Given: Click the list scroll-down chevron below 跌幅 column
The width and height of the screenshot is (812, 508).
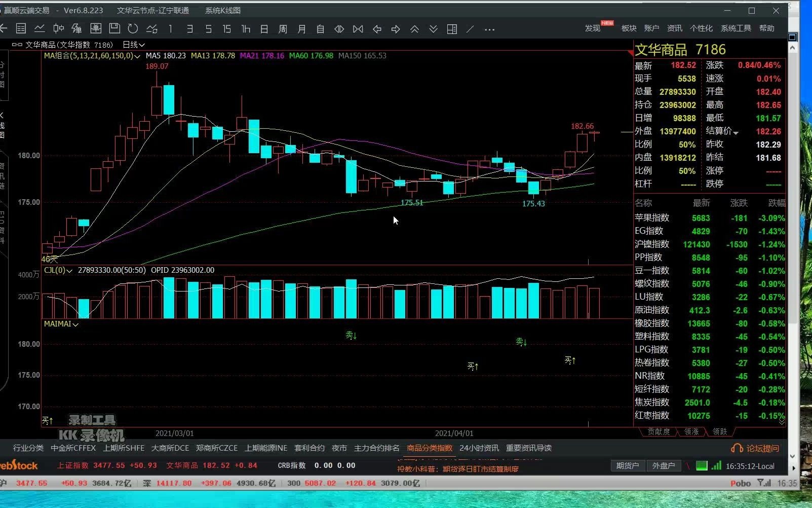Looking at the screenshot, I should click(x=782, y=422).
